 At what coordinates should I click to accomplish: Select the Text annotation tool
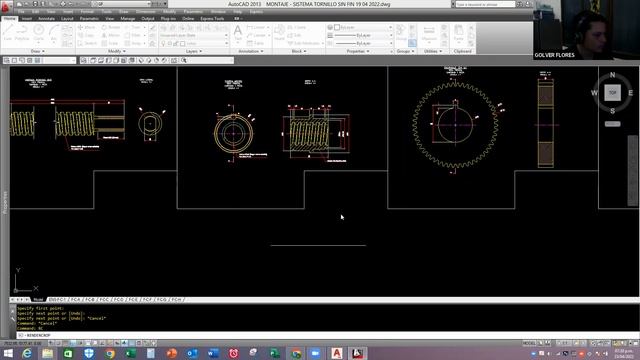pyautogui.click(x=238, y=33)
